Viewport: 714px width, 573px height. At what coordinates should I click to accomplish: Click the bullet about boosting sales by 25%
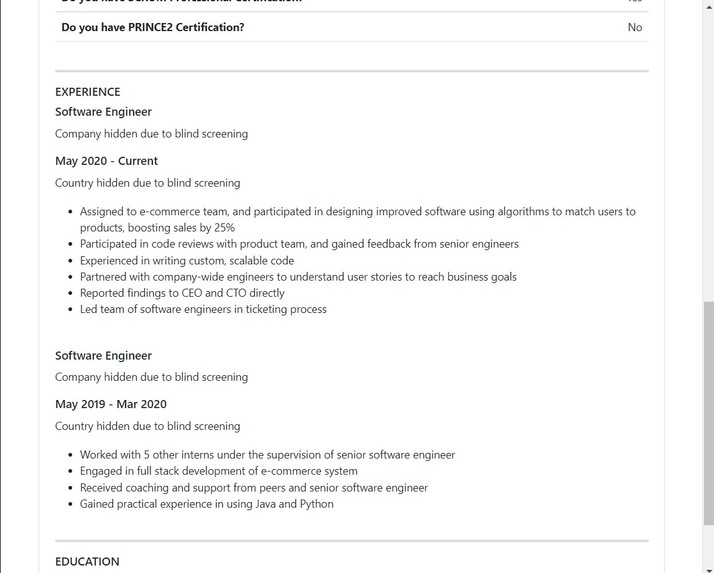coord(357,220)
